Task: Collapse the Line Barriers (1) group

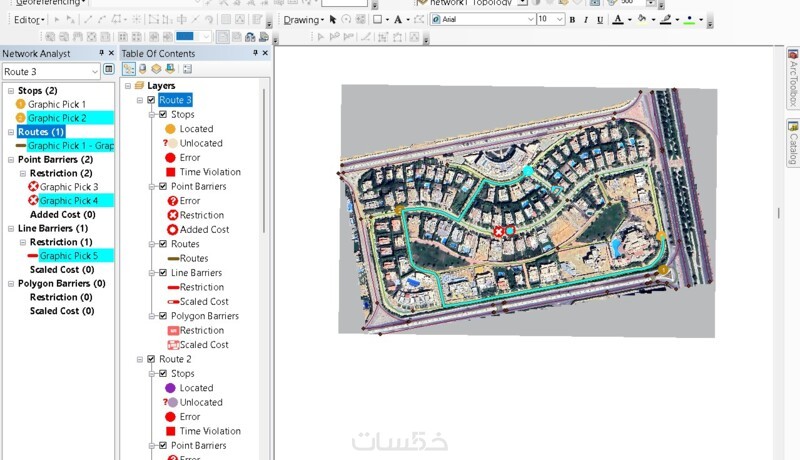Action: 11,228
